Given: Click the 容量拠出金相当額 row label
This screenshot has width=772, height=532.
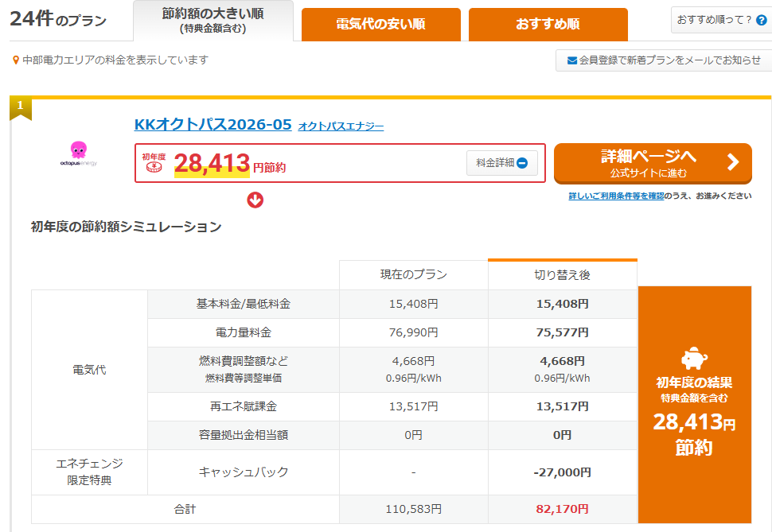Looking at the screenshot, I should point(244,435).
